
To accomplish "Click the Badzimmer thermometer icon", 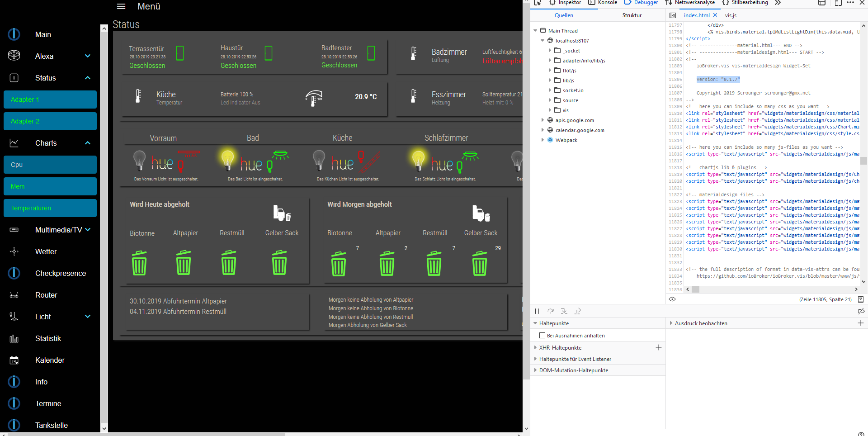I will point(413,53).
